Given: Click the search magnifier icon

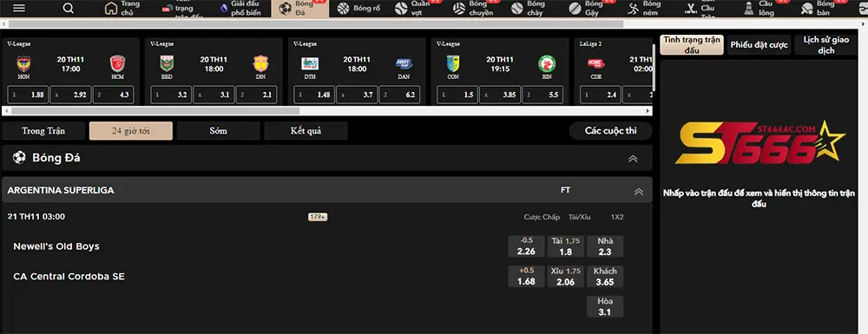Looking at the screenshot, I should 68,9.
